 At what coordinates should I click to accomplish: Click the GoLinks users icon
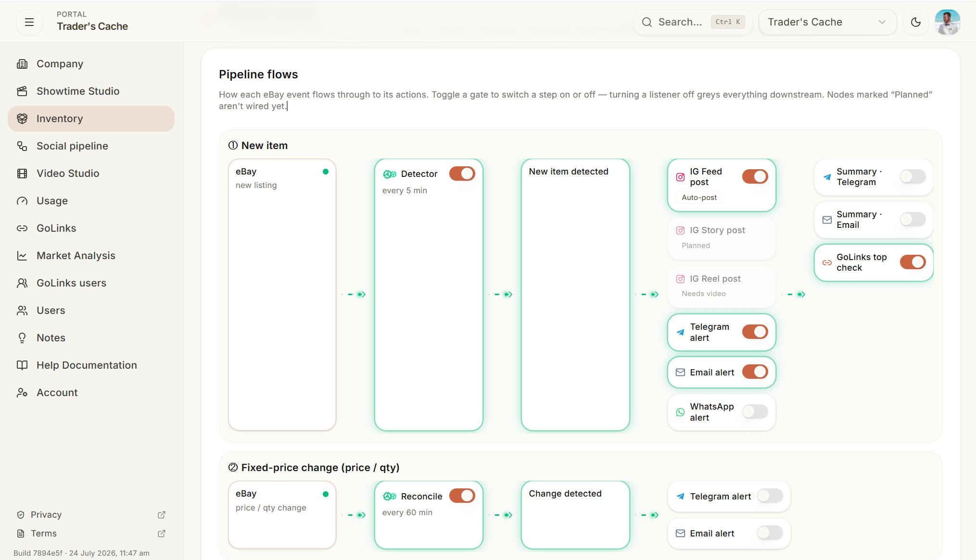tap(22, 283)
